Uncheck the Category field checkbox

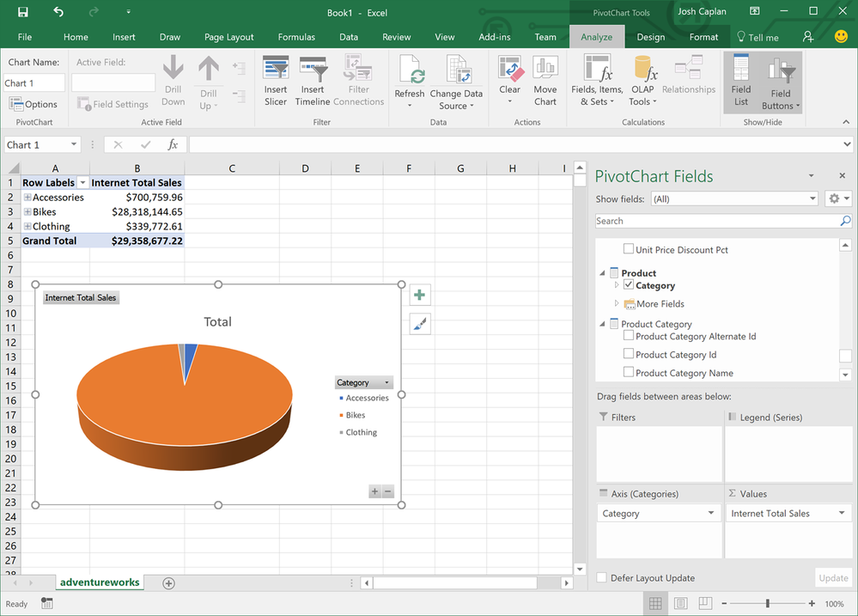(x=629, y=285)
